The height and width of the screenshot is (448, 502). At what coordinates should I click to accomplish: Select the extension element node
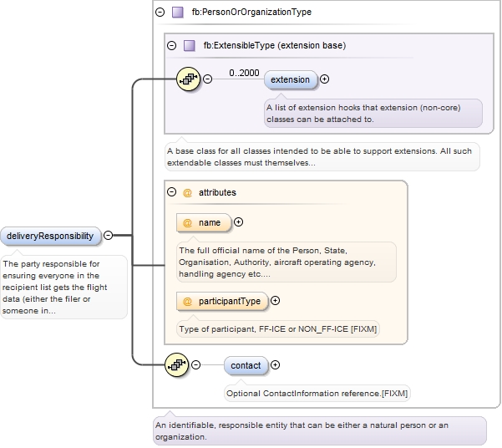click(x=291, y=79)
